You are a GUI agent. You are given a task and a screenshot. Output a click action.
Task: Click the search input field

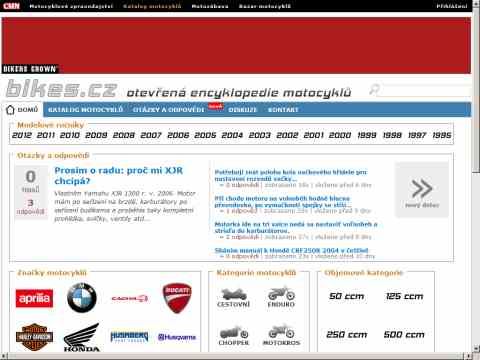425,90
